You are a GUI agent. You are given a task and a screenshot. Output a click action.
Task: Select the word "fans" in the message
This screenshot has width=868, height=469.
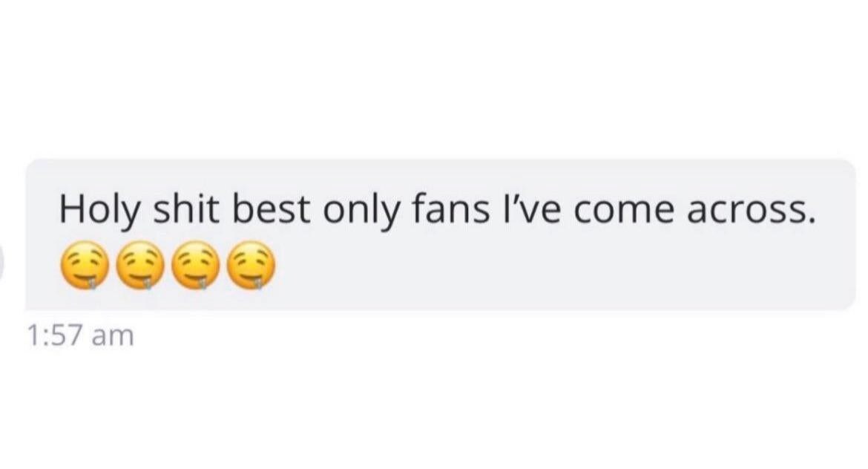coord(451,210)
